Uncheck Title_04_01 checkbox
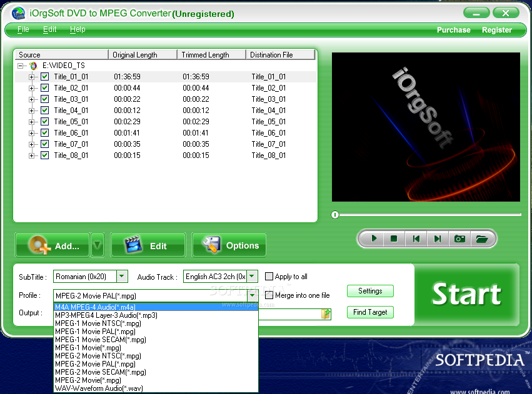This screenshot has height=394, width=532. click(x=44, y=110)
